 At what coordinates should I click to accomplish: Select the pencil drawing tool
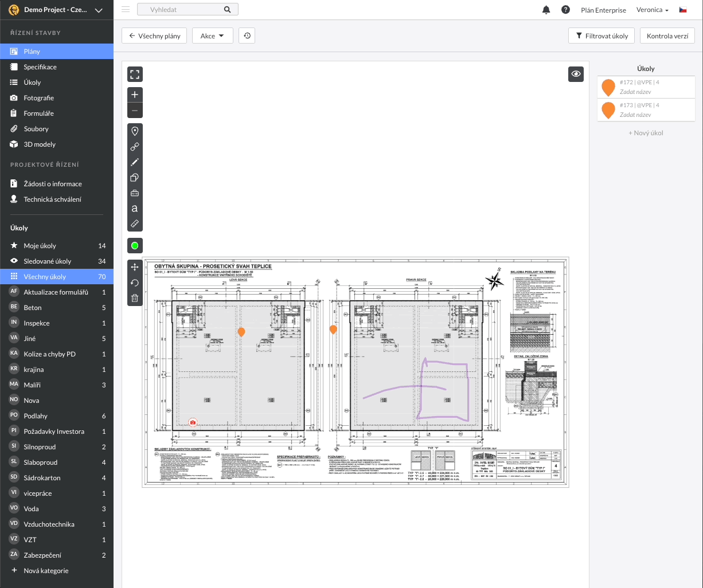(135, 162)
